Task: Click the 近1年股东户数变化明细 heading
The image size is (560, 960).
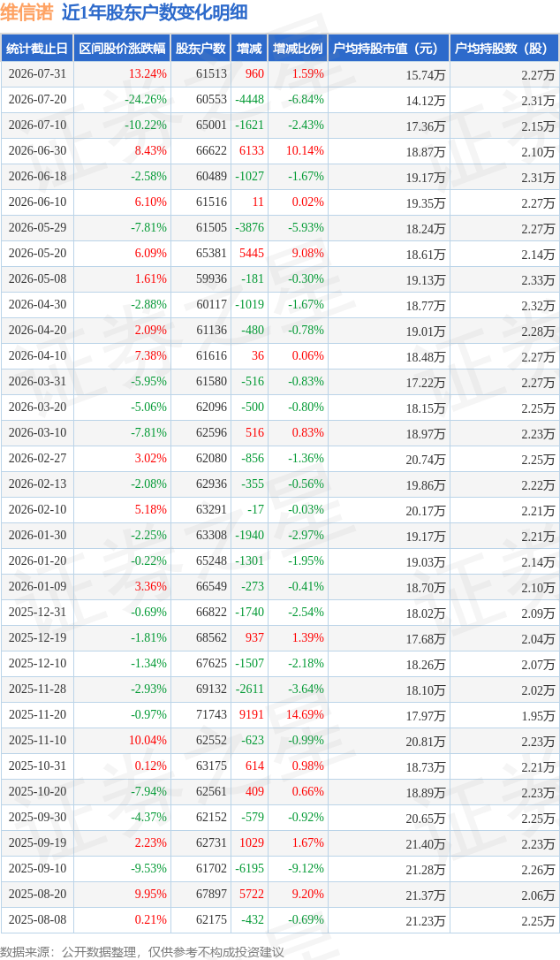Action: (x=155, y=12)
